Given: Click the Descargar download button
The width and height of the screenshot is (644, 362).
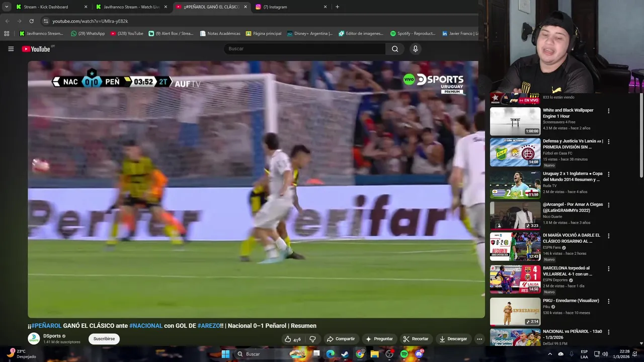Looking at the screenshot, I should [x=453, y=339].
